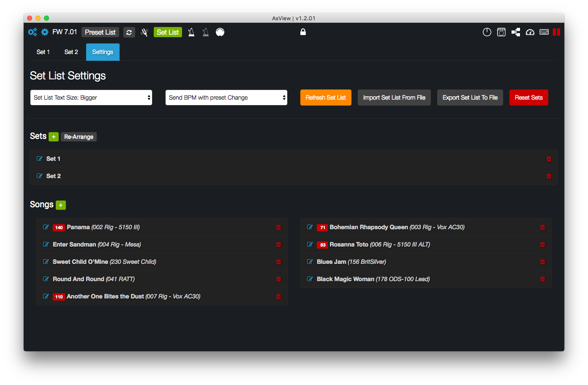The height and width of the screenshot is (385, 588).
Task: Delete Set 1 using its trash icon
Action: pos(549,159)
